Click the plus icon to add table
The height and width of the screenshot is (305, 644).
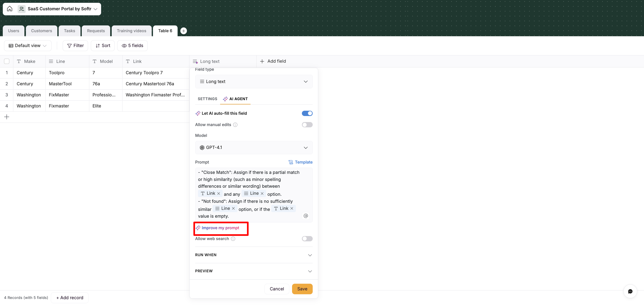(x=184, y=31)
